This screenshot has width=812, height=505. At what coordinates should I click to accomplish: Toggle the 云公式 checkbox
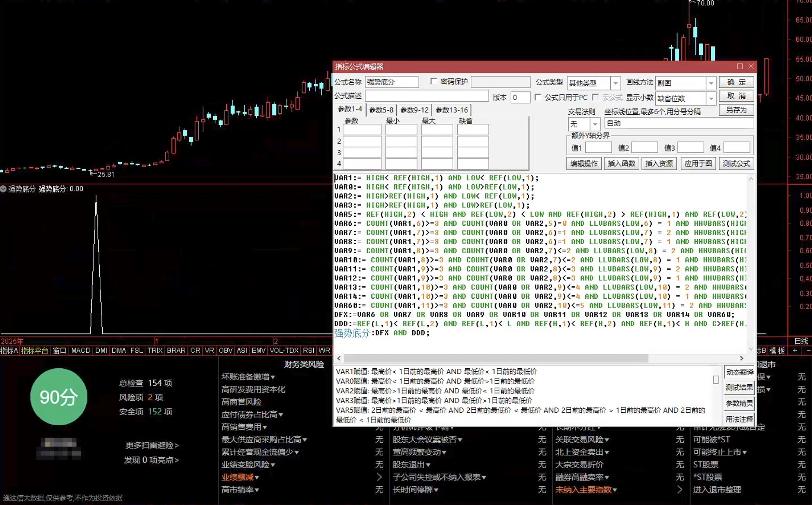(595, 97)
